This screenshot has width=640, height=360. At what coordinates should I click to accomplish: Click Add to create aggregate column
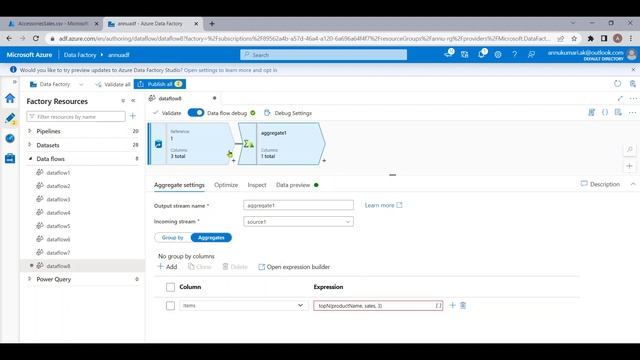click(x=167, y=267)
